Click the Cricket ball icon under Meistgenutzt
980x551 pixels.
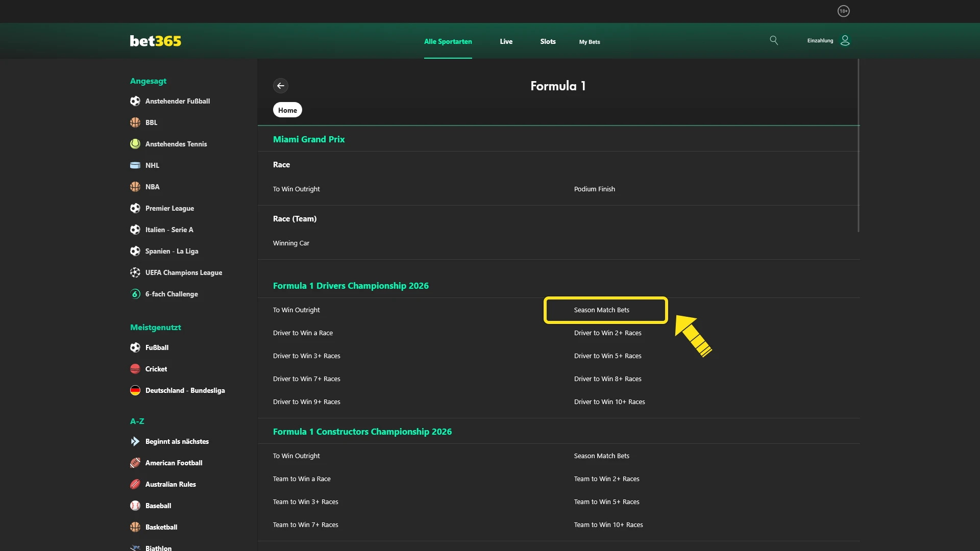(135, 368)
